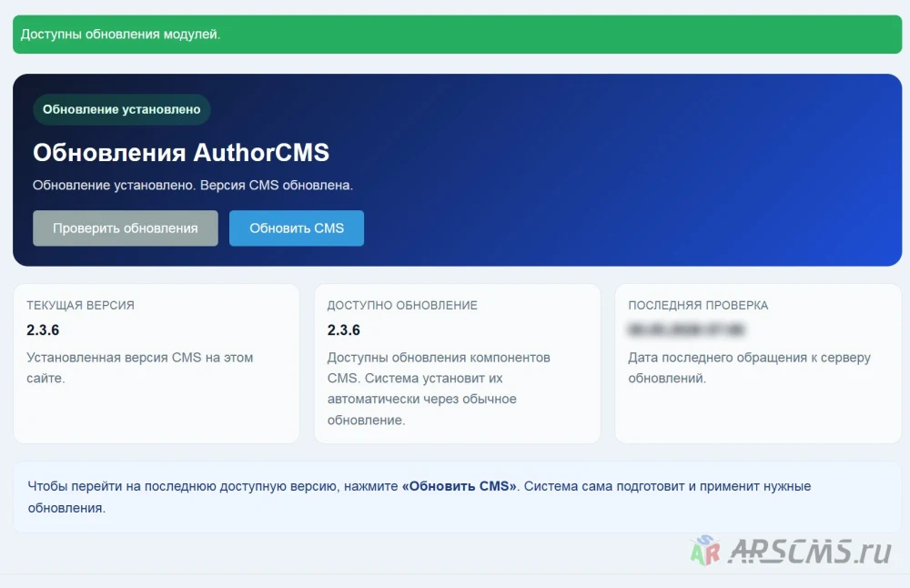Click the "Обновления AuthorCMS" heading

pos(181,153)
